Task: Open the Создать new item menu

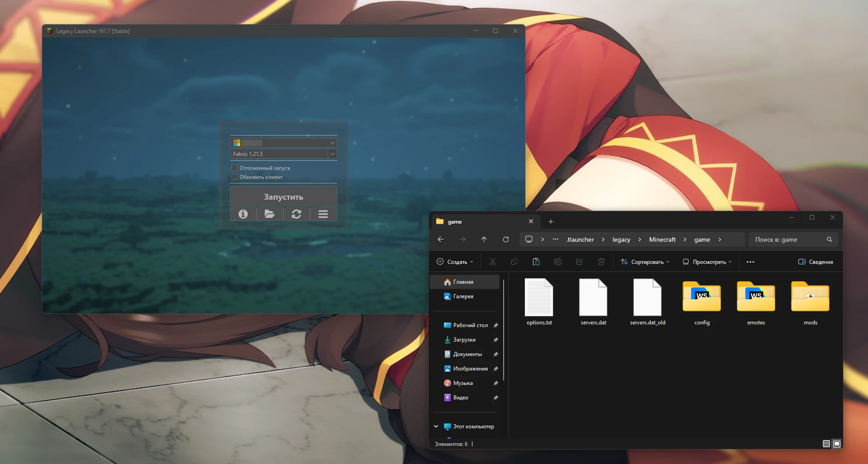Action: click(x=455, y=262)
